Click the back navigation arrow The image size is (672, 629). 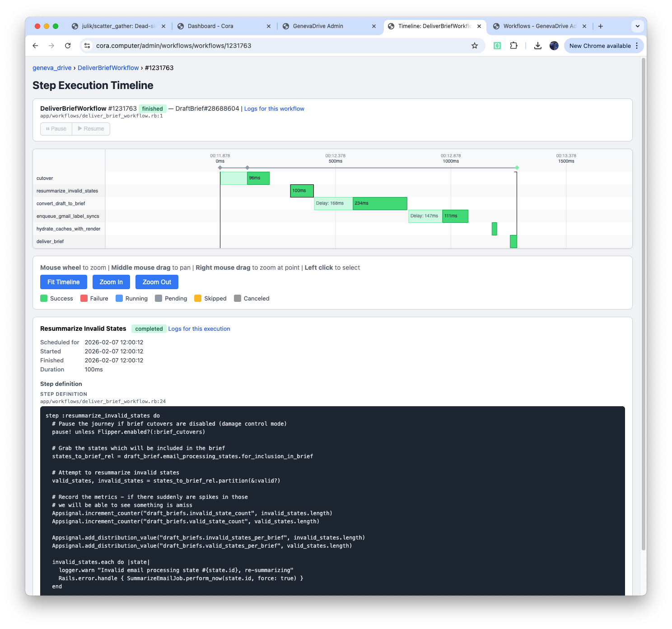point(35,46)
